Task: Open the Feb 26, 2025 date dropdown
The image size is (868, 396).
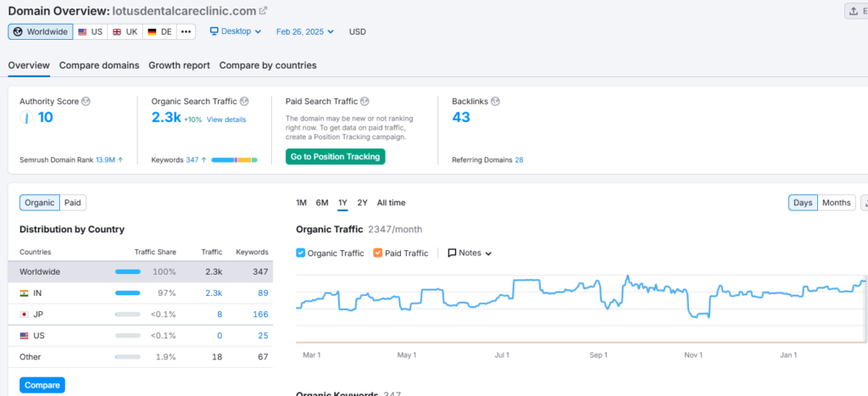Action: point(304,32)
